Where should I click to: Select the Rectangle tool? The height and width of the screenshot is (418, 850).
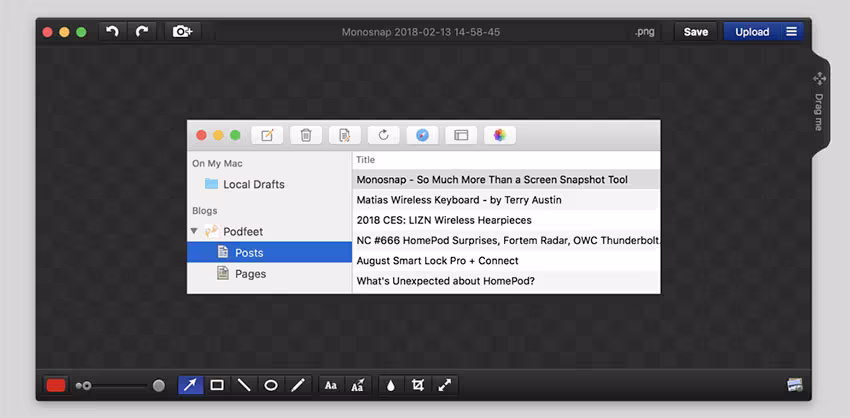[217, 385]
